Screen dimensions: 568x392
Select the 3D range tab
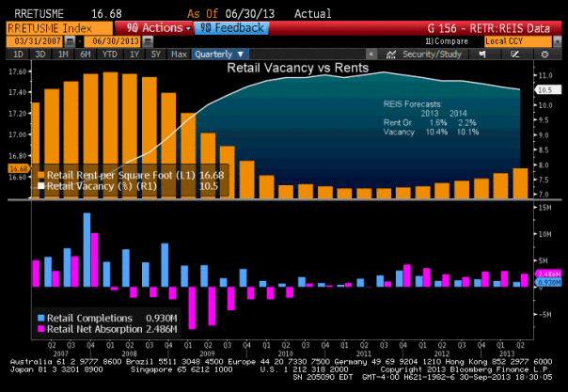pos(40,55)
